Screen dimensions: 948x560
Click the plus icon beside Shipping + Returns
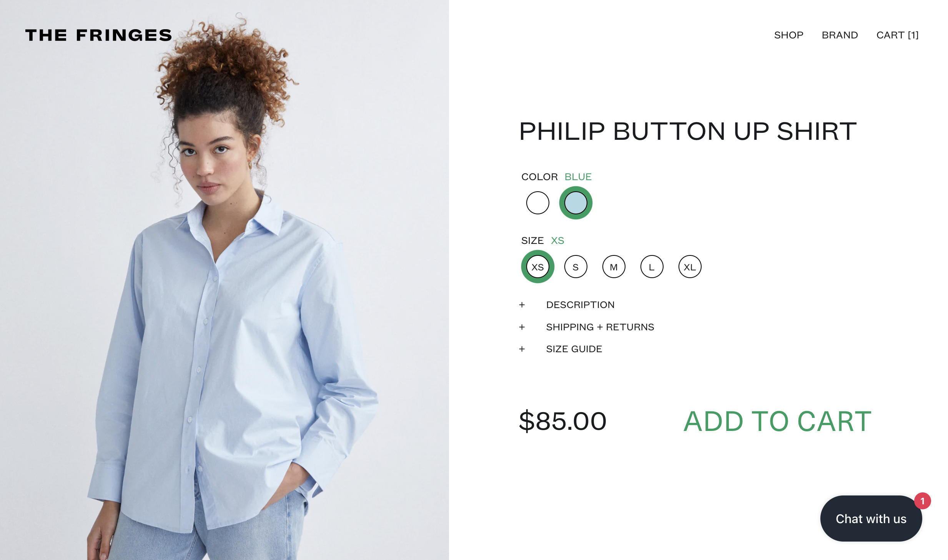(x=522, y=327)
